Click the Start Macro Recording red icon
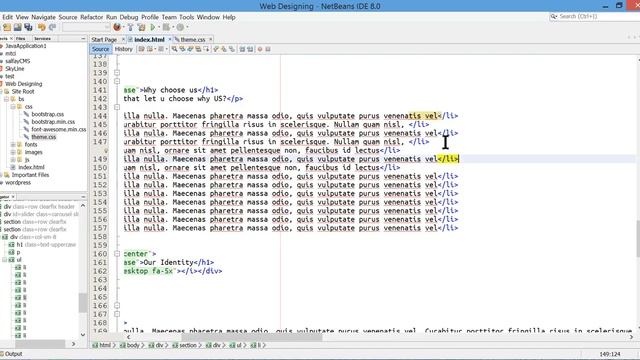The width and height of the screenshot is (640, 360). click(260, 49)
